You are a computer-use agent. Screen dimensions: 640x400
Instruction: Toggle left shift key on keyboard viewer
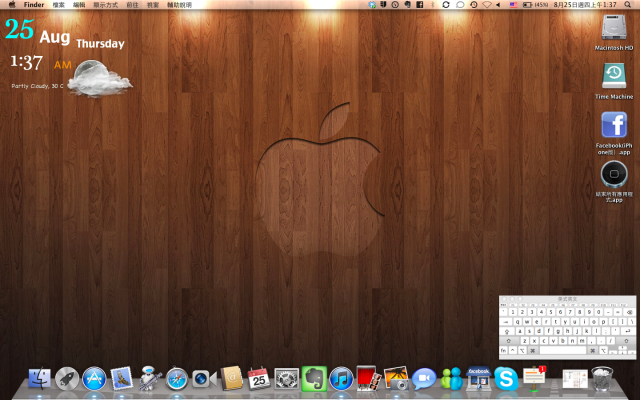[509, 341]
